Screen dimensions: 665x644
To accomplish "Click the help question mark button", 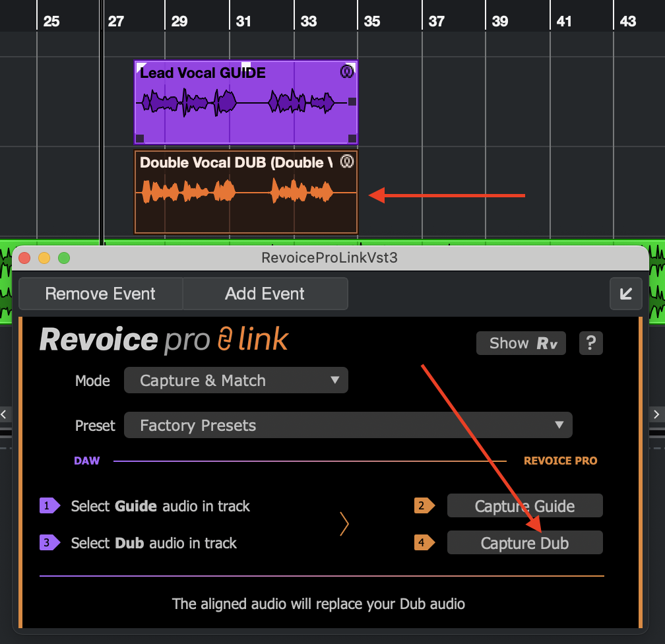I will click(x=590, y=343).
